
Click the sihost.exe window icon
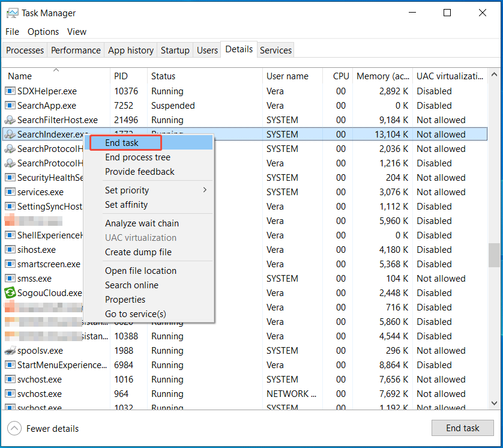(x=10, y=249)
